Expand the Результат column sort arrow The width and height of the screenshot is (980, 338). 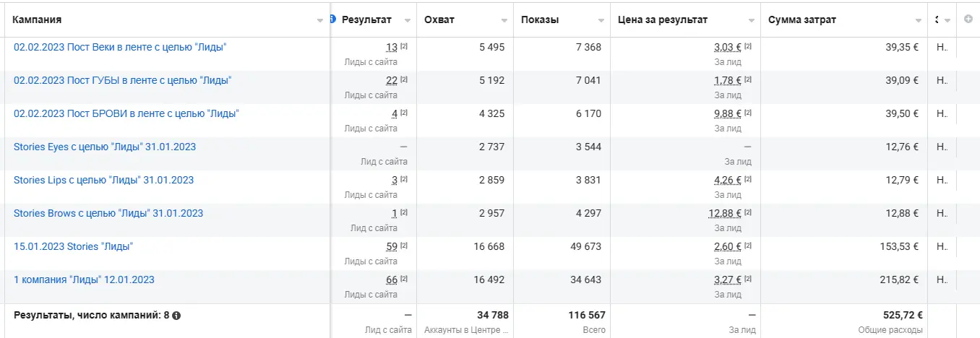408,21
